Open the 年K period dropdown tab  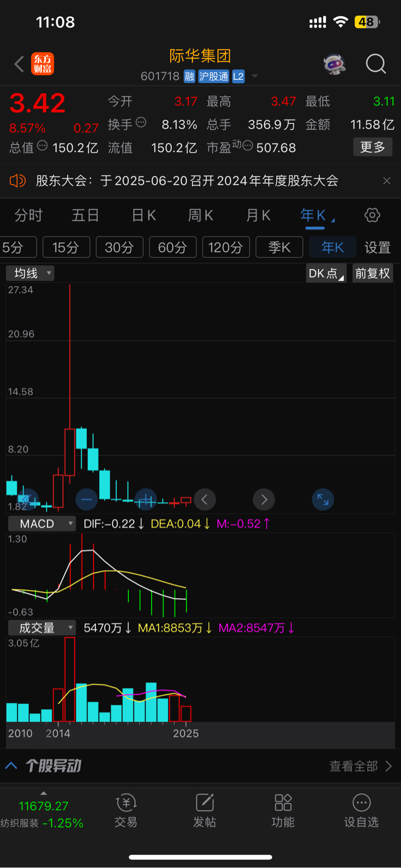point(316,215)
